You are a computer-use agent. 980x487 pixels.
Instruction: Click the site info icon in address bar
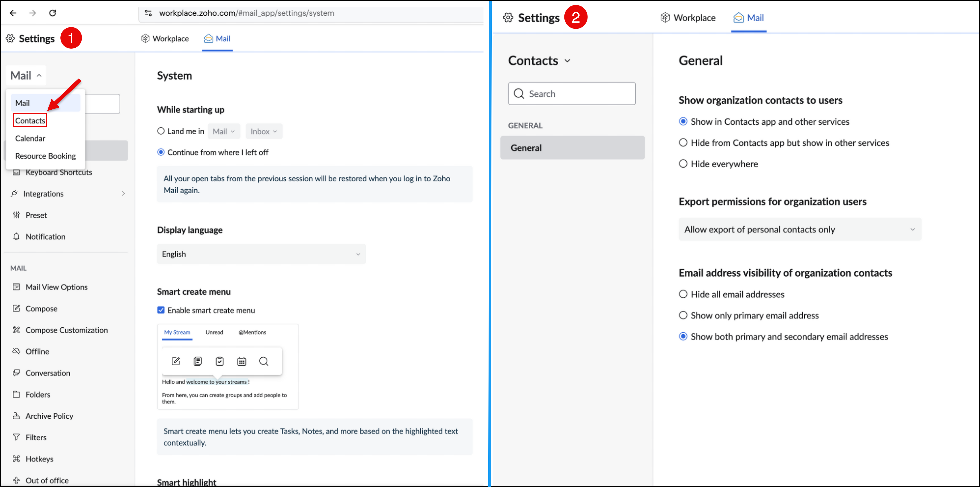[148, 13]
